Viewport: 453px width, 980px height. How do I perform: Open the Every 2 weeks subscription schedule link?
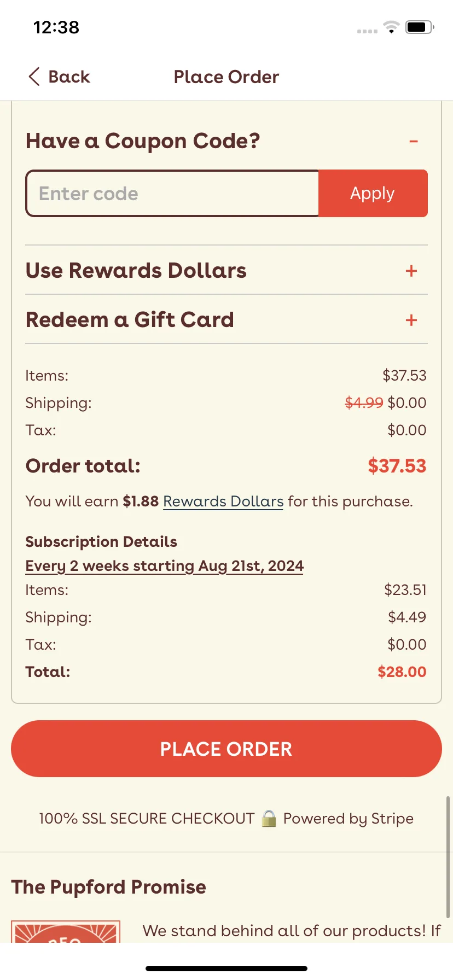pos(164,566)
